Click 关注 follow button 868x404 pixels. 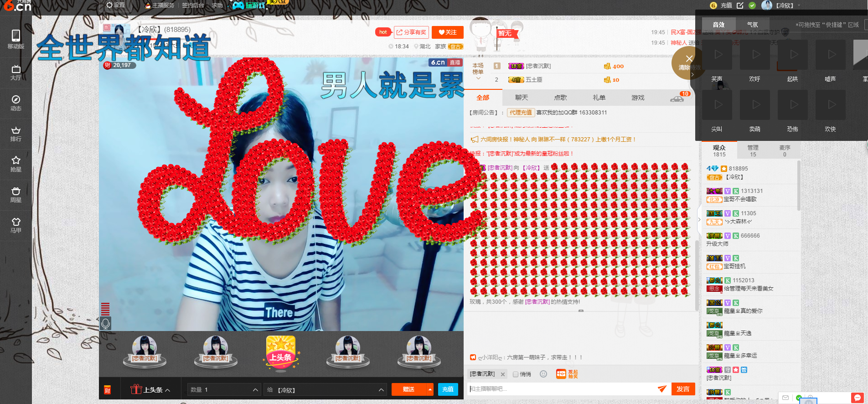[x=447, y=32]
